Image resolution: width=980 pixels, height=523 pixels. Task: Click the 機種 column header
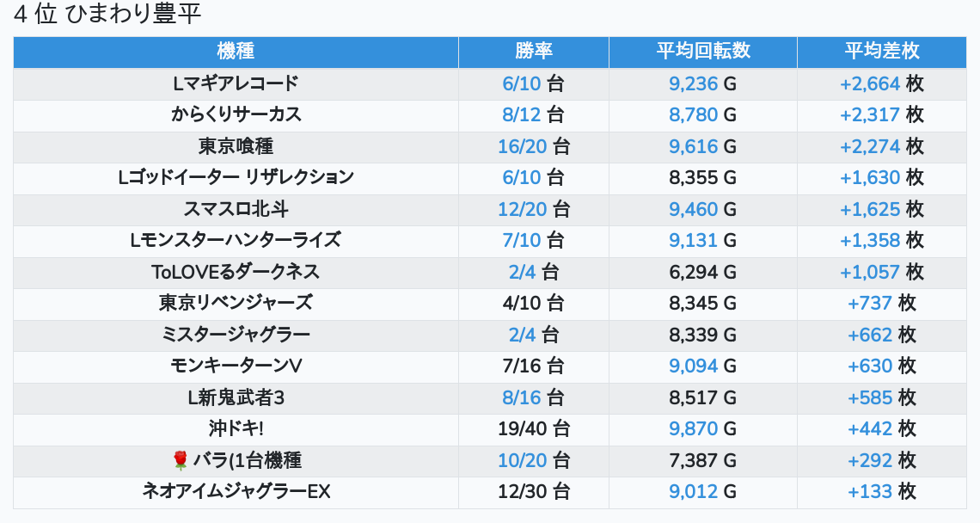[x=236, y=52]
